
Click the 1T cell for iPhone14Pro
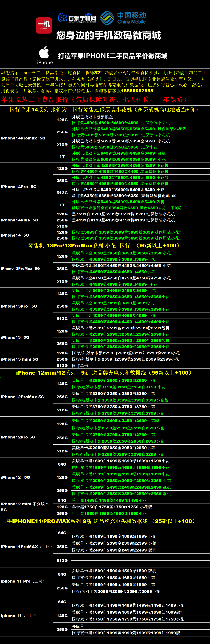(62, 205)
